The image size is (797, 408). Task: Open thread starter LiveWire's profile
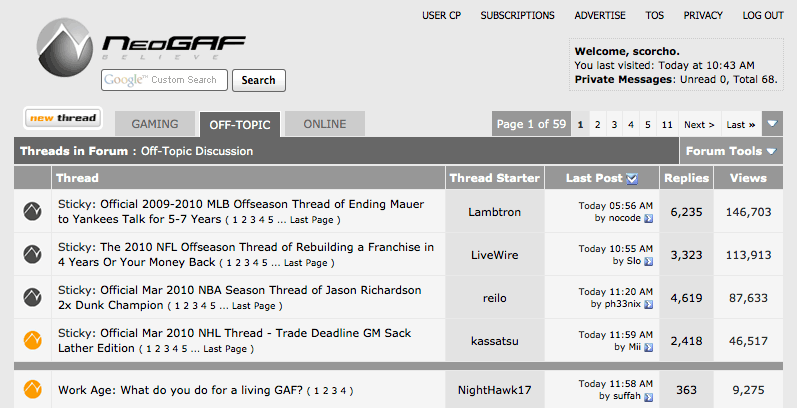pyautogui.click(x=495, y=255)
